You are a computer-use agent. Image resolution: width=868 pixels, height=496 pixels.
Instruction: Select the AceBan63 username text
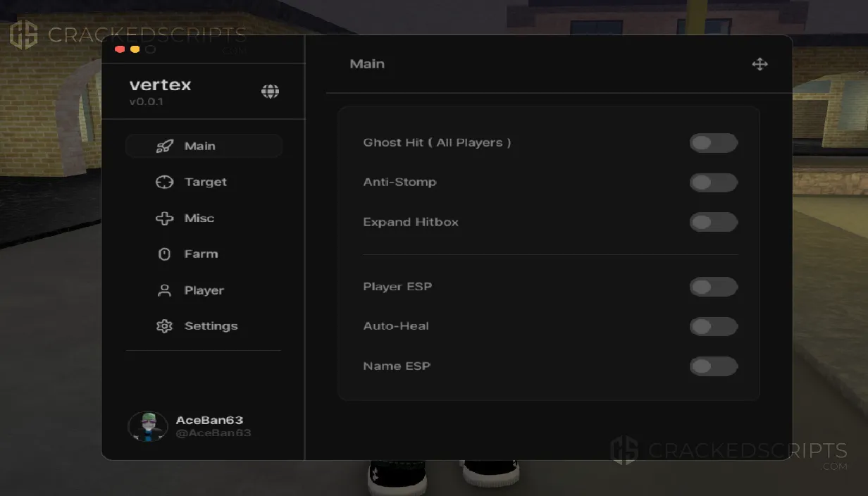[209, 420]
